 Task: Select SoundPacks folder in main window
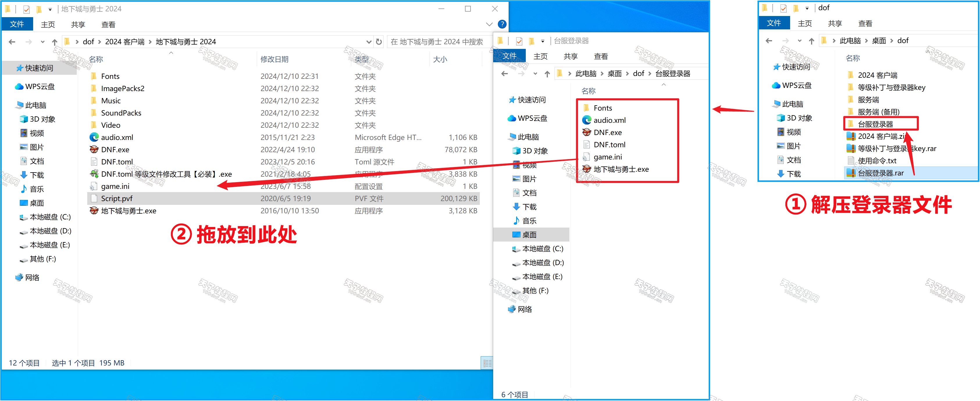click(x=121, y=113)
